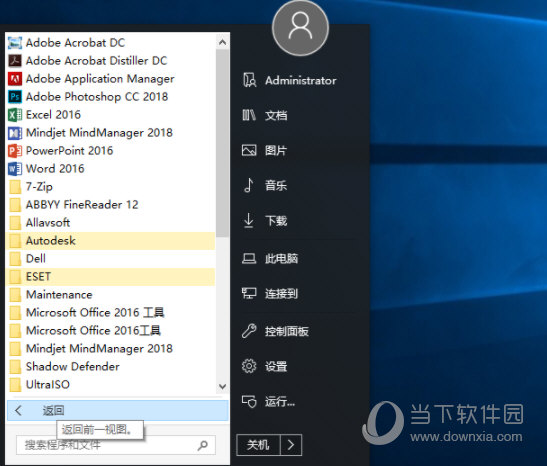Open 此电脑 from the right panel
This screenshot has width=547, height=466.
tap(270, 258)
